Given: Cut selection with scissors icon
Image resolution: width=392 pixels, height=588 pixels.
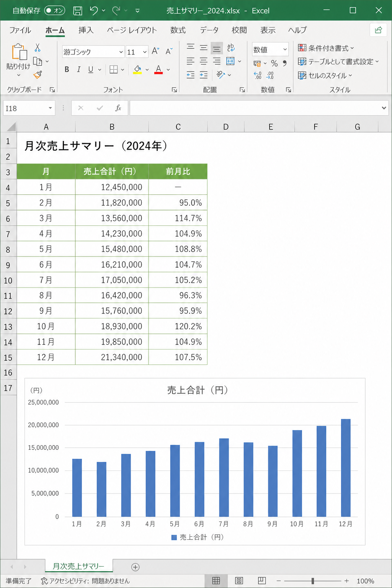Looking at the screenshot, I should click(38, 47).
